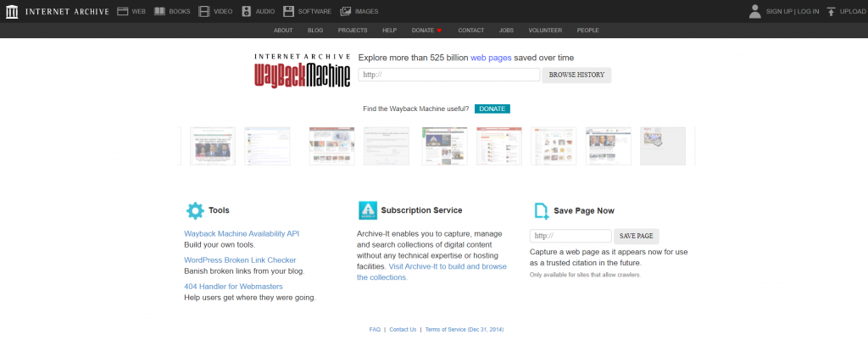Open the Projects menu item
The width and height of the screenshot is (868, 346).
353,31
